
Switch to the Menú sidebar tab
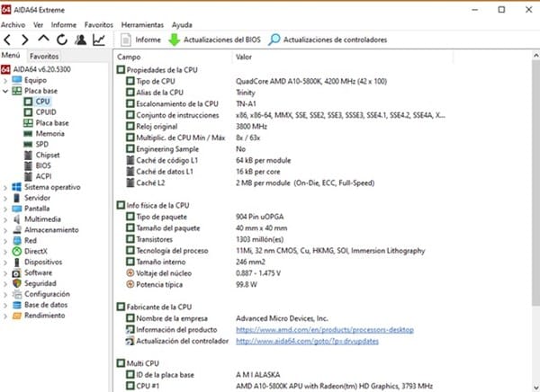11,56
